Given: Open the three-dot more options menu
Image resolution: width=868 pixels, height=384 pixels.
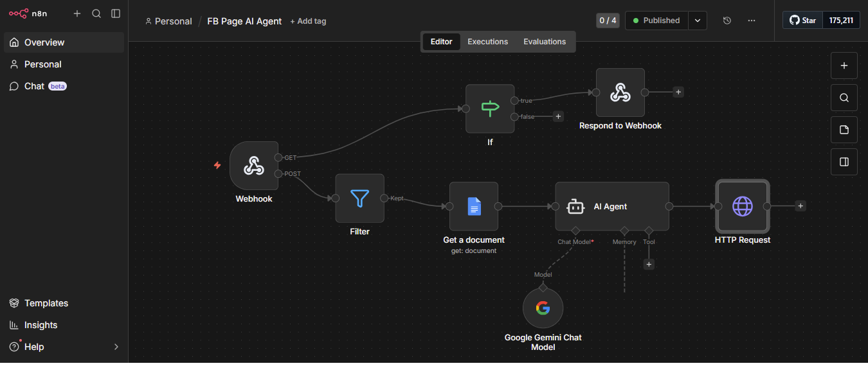Looking at the screenshot, I should pos(752,21).
